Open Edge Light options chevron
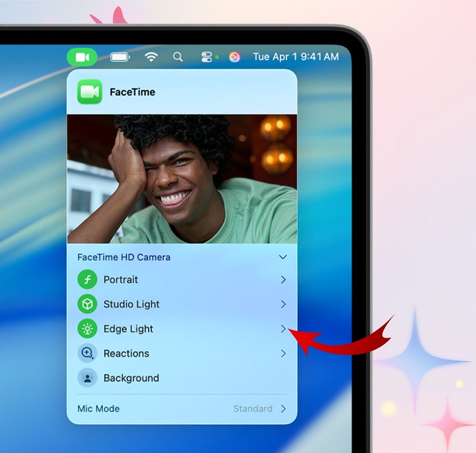The height and width of the screenshot is (453, 476). tap(283, 329)
